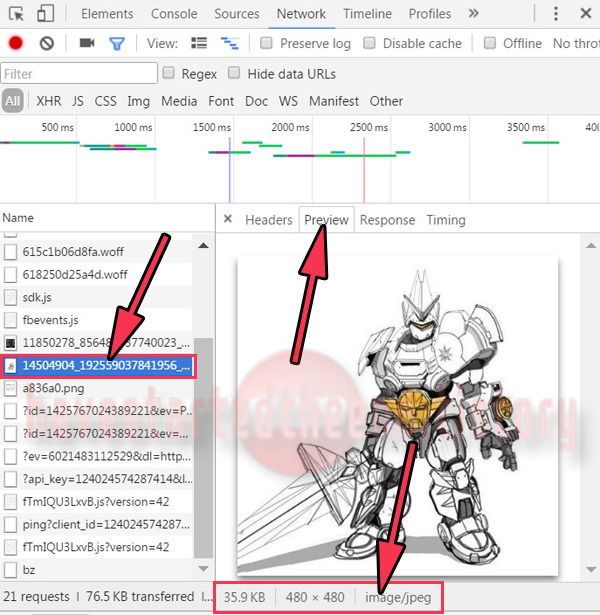Toggle the filter funnel icon
The image size is (600, 615).
click(117, 43)
